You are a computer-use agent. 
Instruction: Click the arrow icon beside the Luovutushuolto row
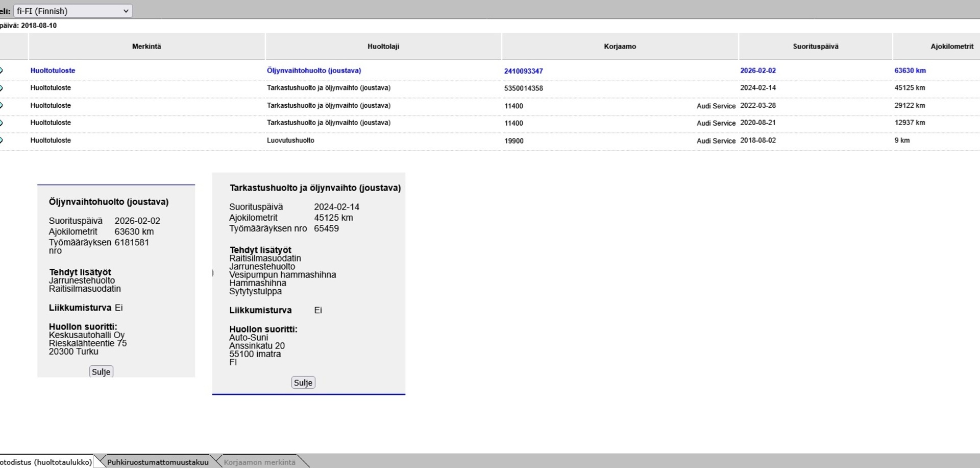pyautogui.click(x=2, y=140)
